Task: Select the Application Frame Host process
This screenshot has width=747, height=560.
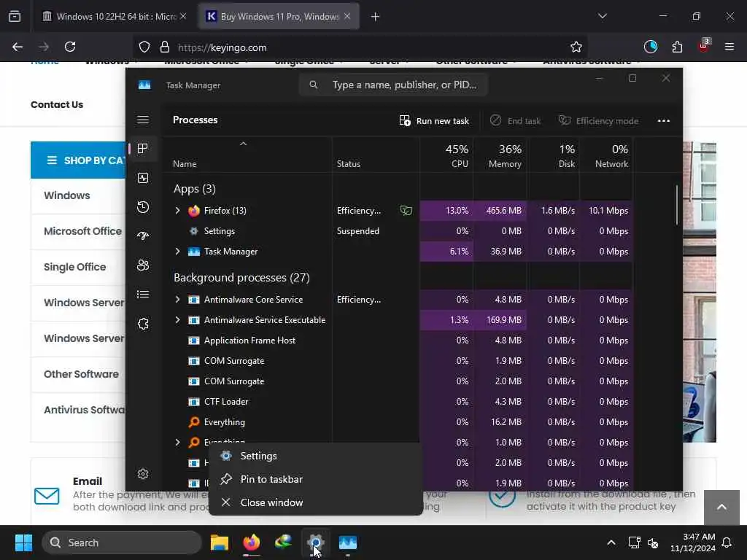Action: [398, 341]
